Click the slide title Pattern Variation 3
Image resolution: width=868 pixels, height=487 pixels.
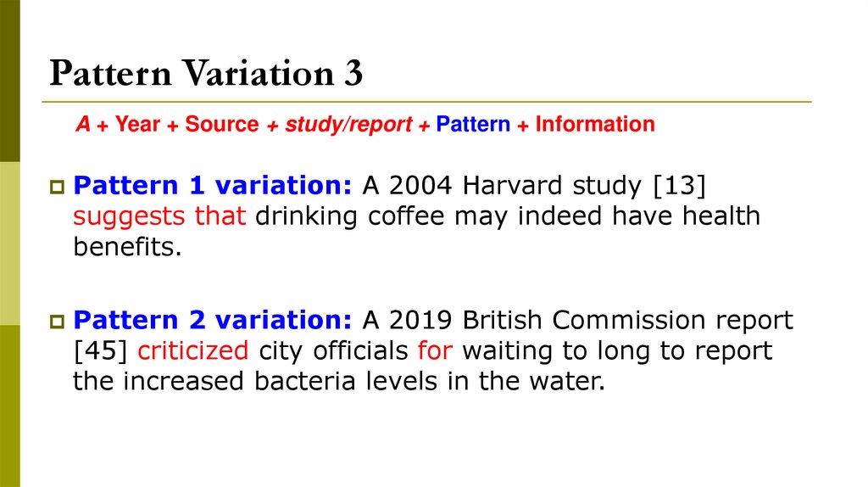point(206,74)
